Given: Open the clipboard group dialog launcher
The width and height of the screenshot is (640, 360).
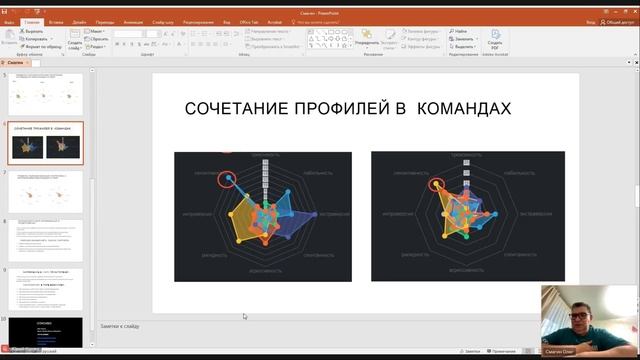Looking at the screenshot, I should pos(63,54).
